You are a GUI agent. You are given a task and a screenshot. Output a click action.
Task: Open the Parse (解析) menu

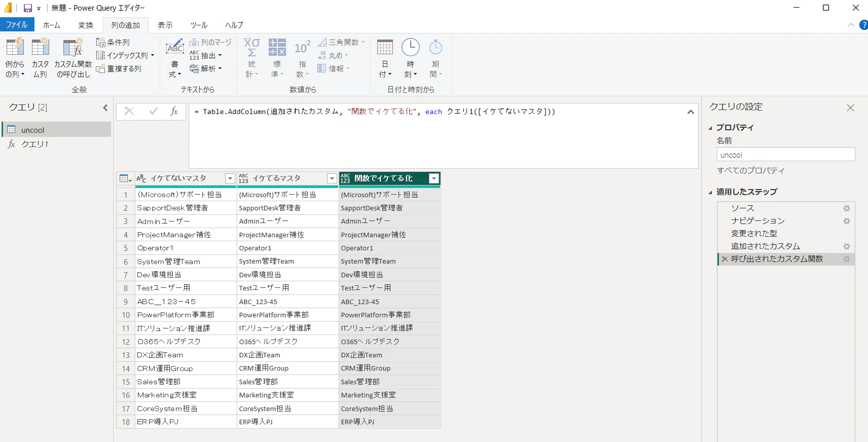[x=205, y=68]
